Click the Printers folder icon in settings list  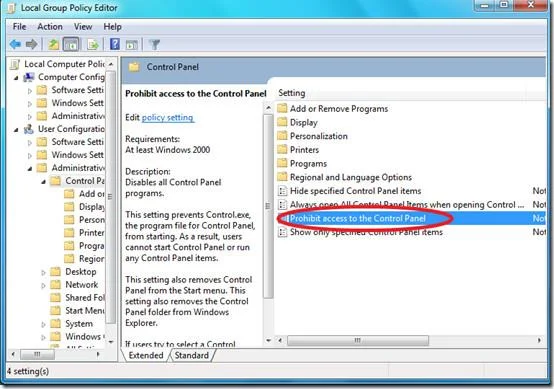[282, 149]
